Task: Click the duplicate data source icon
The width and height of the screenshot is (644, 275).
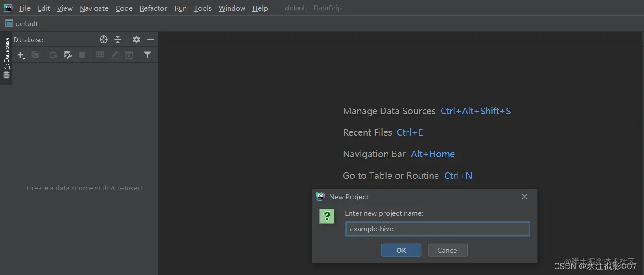Action: click(x=35, y=55)
